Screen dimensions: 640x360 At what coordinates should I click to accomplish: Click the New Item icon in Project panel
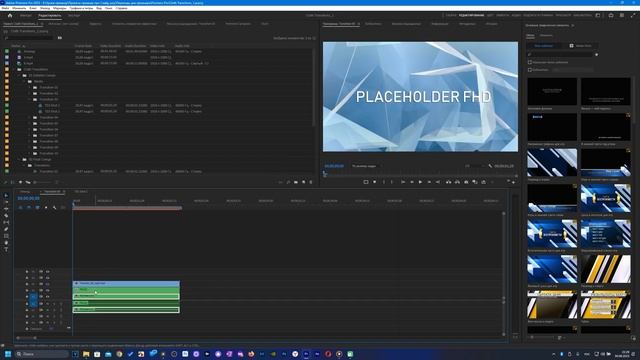coord(303,182)
